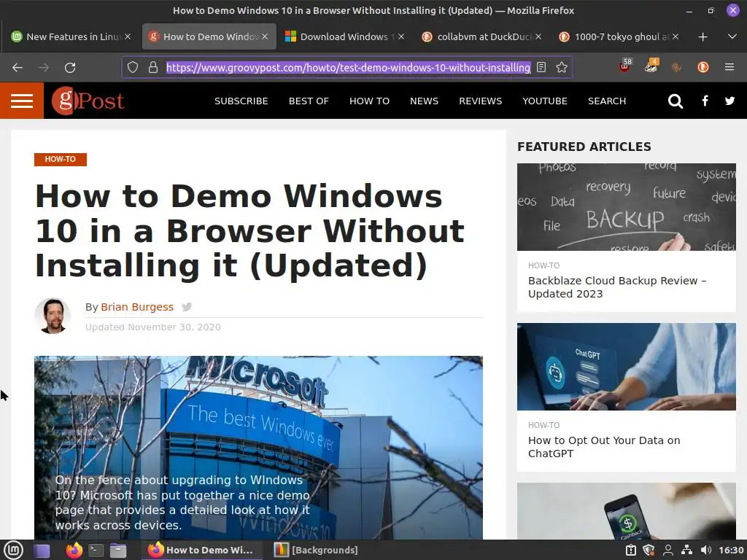This screenshot has width=747, height=560.
Task: Close the collabvm at DuckDuckGo tab
Action: point(538,36)
